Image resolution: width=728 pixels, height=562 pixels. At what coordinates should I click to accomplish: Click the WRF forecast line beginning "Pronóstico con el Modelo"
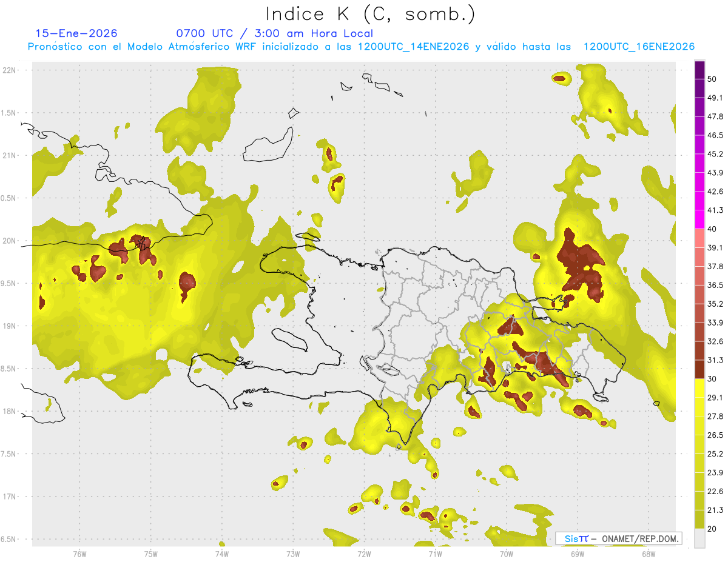[x=361, y=47]
